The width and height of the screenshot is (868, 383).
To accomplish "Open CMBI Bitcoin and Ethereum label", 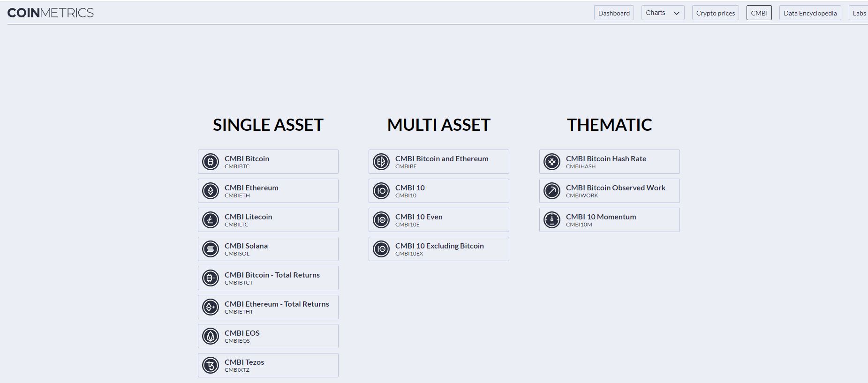I will point(442,158).
